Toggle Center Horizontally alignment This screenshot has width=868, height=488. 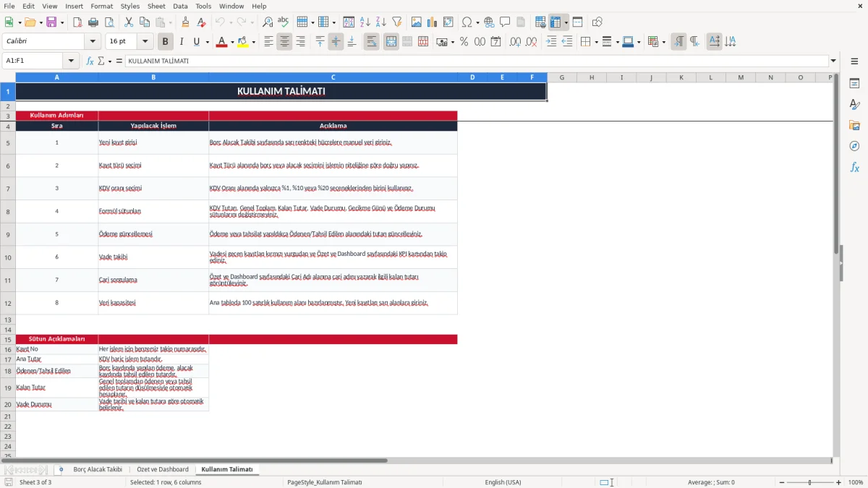point(284,42)
